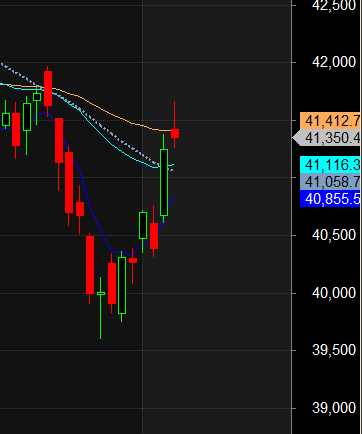Click the 42,000 price axis label
This screenshot has width=362, height=434.
334,62
